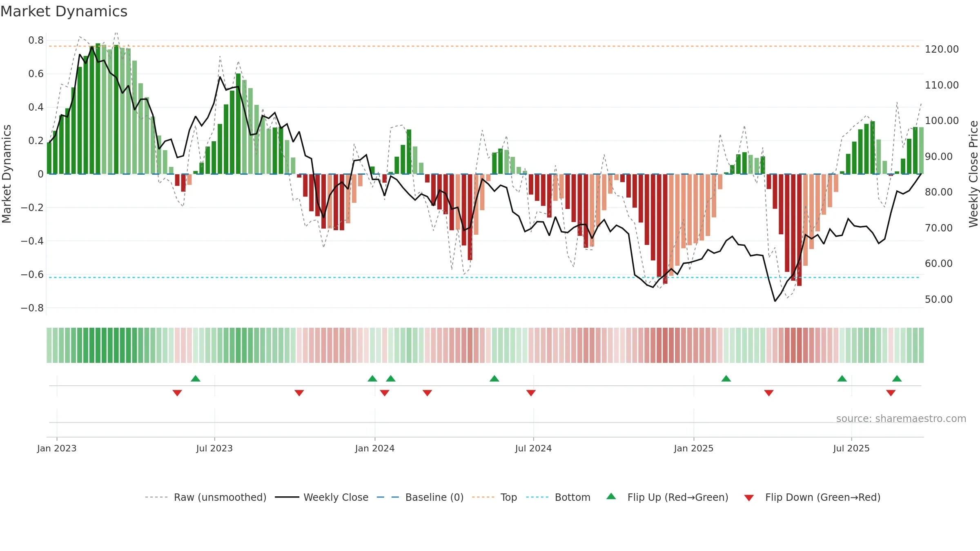Click the 60.00 price tick label
The image size is (980, 551).
[939, 264]
